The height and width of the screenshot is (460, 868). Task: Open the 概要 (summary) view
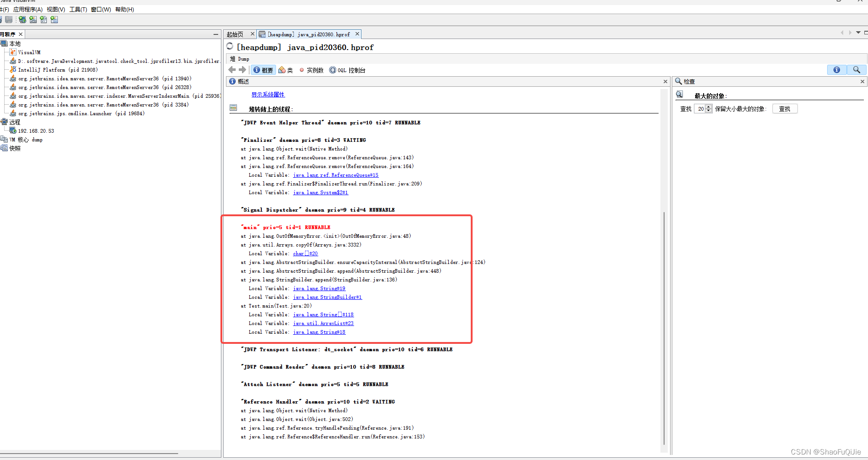click(x=263, y=70)
